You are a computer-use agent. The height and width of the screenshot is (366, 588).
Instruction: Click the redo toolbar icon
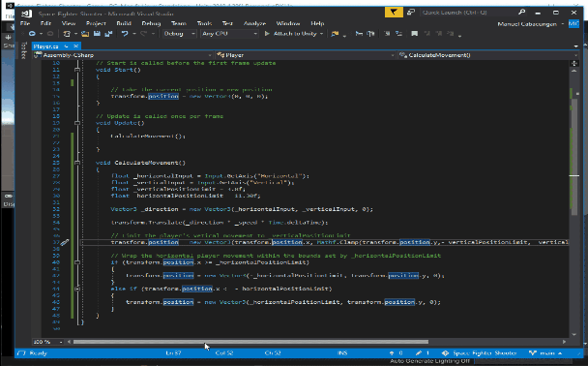tap(144, 34)
